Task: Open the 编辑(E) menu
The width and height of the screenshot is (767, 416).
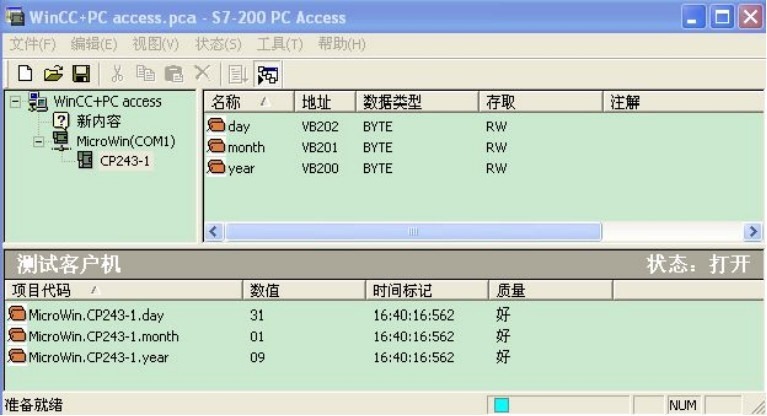Action: 94,44
